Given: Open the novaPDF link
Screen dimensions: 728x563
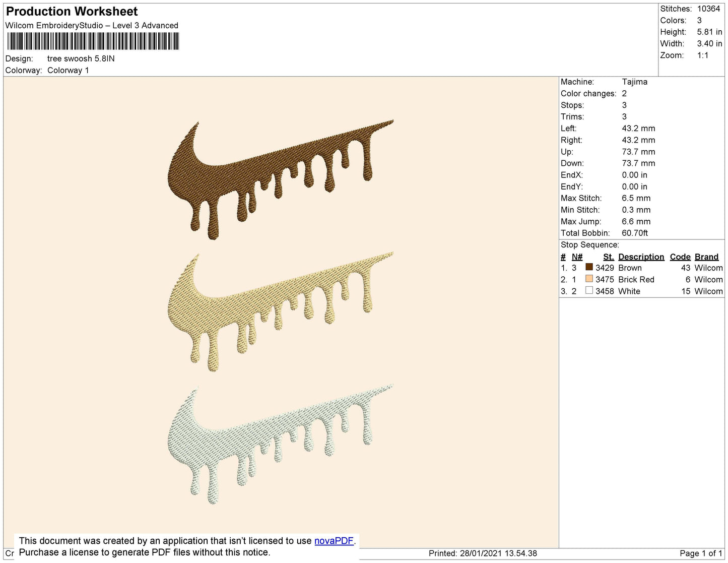Looking at the screenshot, I should tap(334, 541).
